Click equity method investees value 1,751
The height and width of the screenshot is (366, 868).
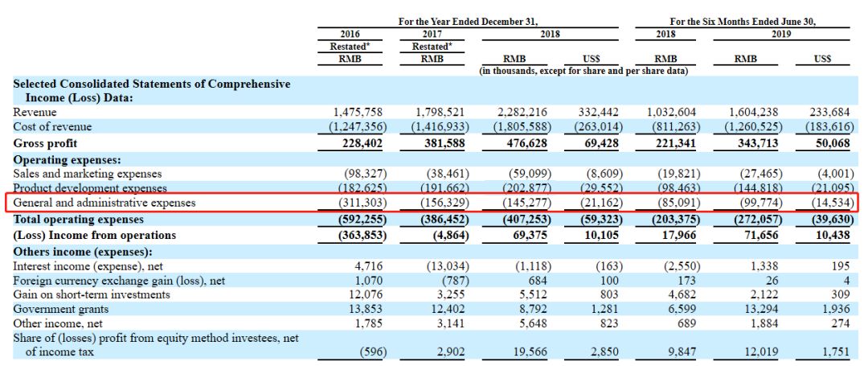coord(837,352)
